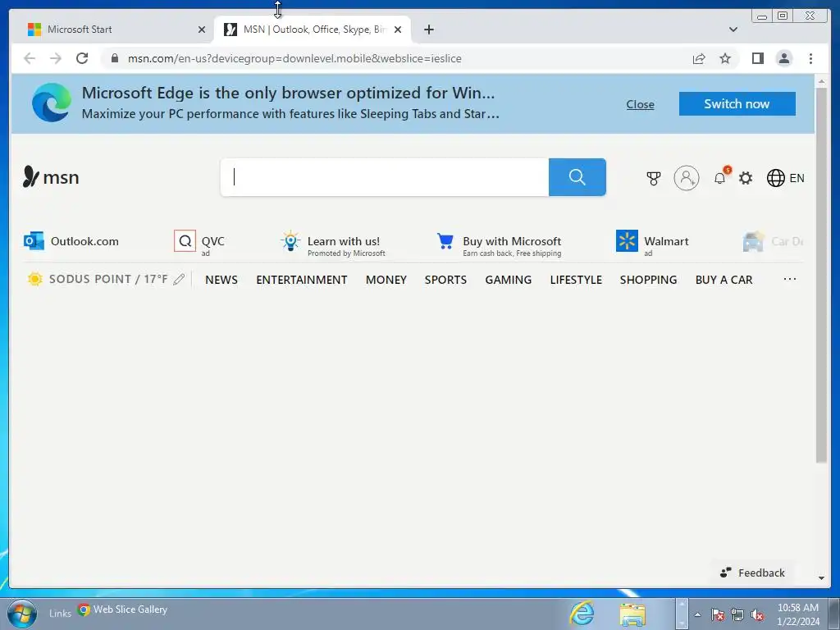The width and height of the screenshot is (840, 630).
Task: Click Sodus Point weather label
Action: [x=108, y=279]
